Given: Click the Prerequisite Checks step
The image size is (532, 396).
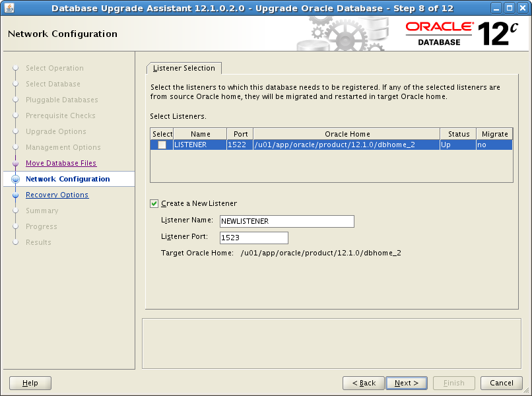Looking at the screenshot, I should pyautogui.click(x=60, y=115).
